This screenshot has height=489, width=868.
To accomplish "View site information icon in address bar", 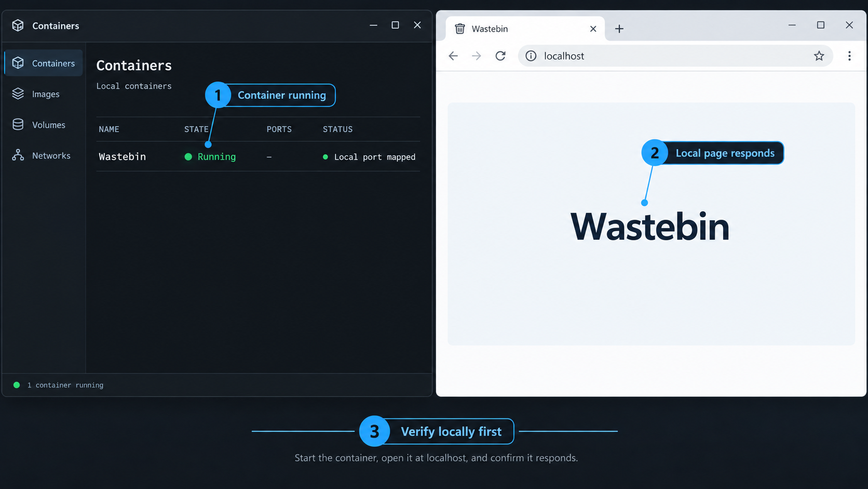I will pyautogui.click(x=531, y=56).
